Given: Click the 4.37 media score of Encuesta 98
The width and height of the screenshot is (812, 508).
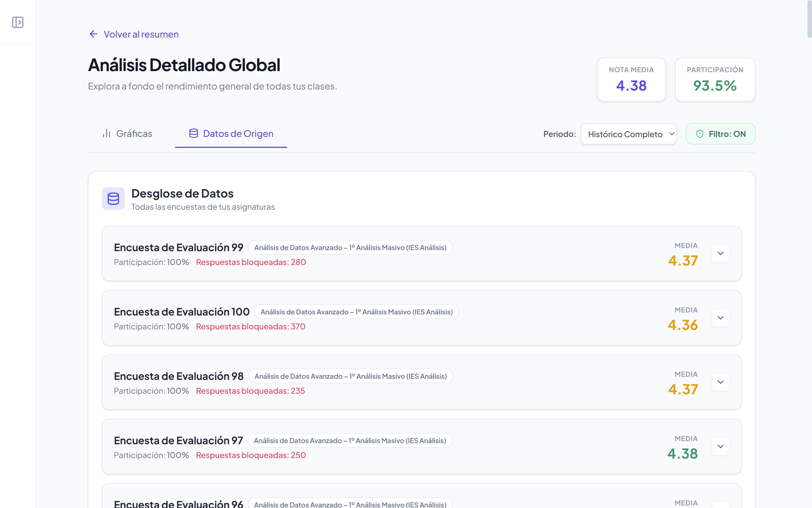Looking at the screenshot, I should (683, 389).
